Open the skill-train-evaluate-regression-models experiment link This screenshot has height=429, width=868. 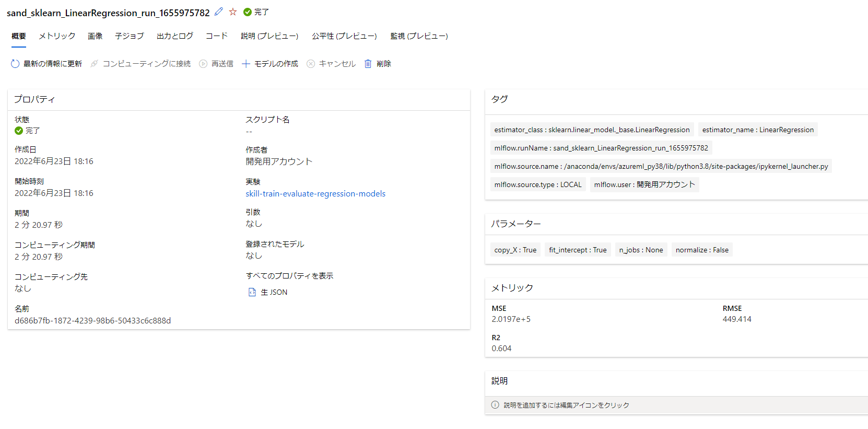[x=315, y=194]
